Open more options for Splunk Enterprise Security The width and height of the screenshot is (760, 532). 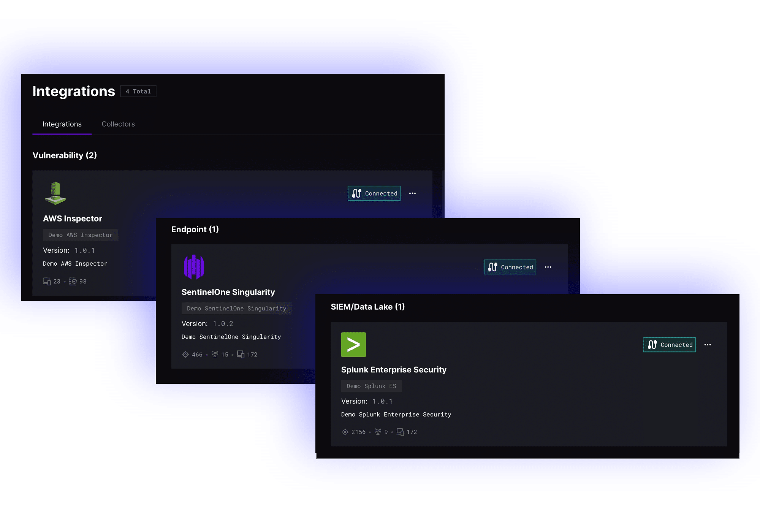(x=708, y=345)
